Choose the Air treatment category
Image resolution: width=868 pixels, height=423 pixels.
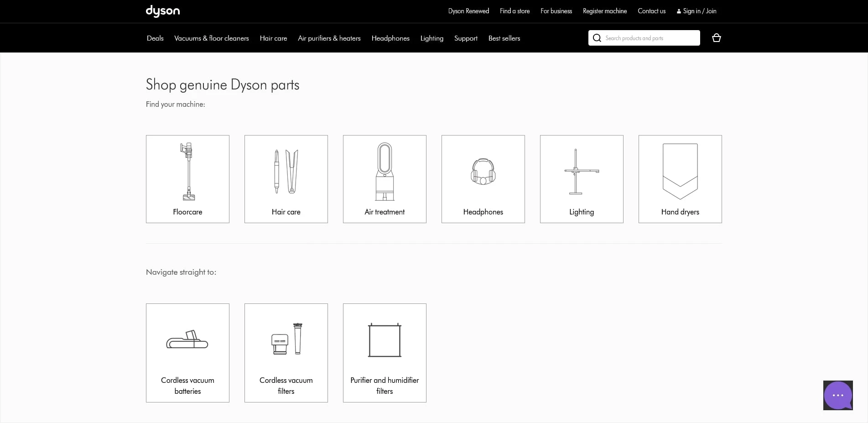[384, 179]
